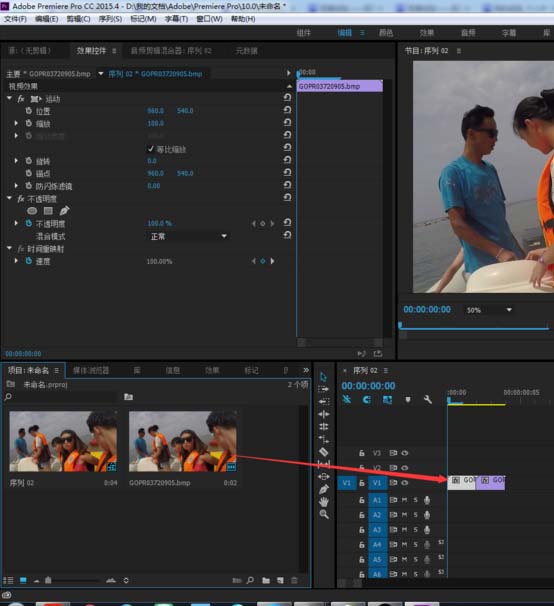Open program monitor zoom level dropdown
Viewport: 554px width, 606px height.
pyautogui.click(x=489, y=310)
